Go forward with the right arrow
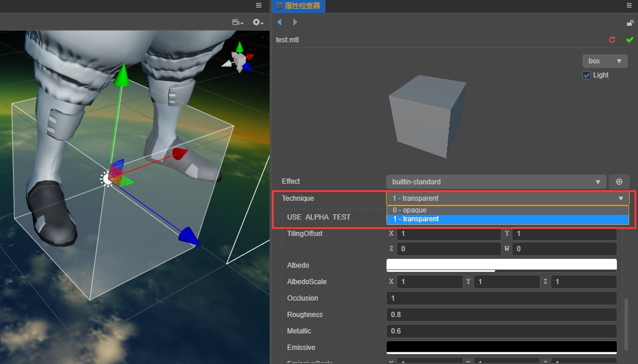 pos(295,22)
